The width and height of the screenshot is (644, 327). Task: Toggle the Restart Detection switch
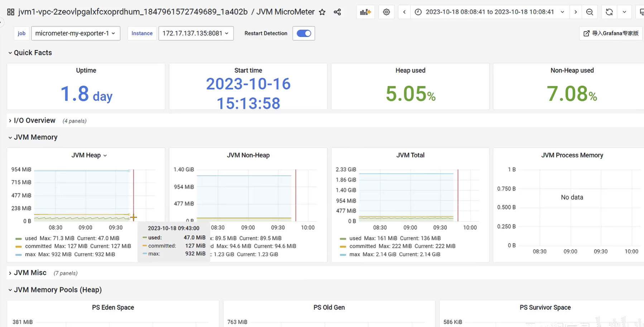point(304,33)
